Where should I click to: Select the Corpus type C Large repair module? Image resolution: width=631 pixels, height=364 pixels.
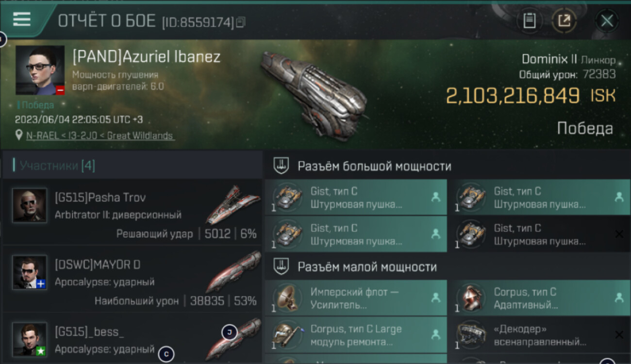[356, 335]
